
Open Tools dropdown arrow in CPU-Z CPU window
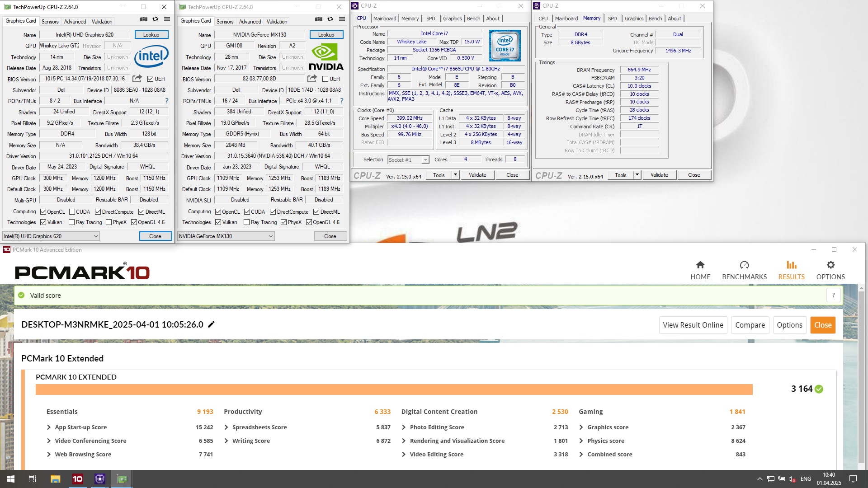pos(455,175)
